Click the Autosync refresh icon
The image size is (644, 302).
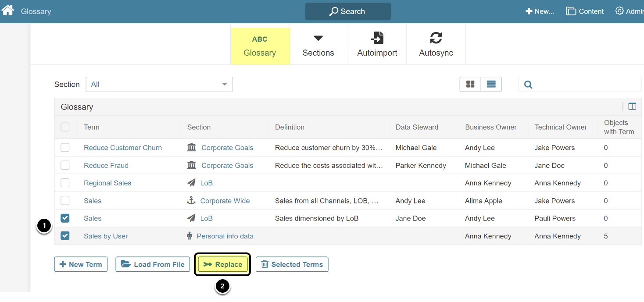coord(436,38)
